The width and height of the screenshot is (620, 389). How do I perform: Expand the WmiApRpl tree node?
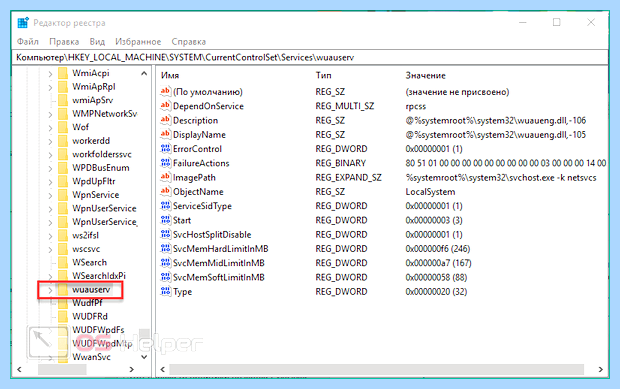(50, 87)
